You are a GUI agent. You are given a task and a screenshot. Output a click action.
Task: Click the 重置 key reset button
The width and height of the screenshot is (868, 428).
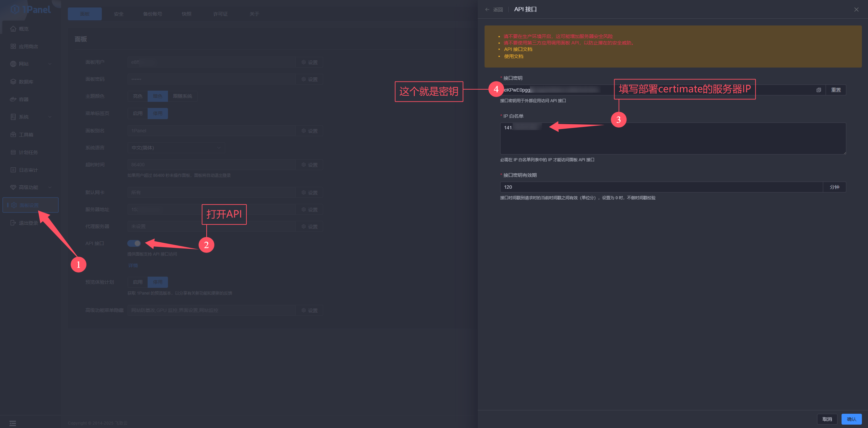coord(836,90)
